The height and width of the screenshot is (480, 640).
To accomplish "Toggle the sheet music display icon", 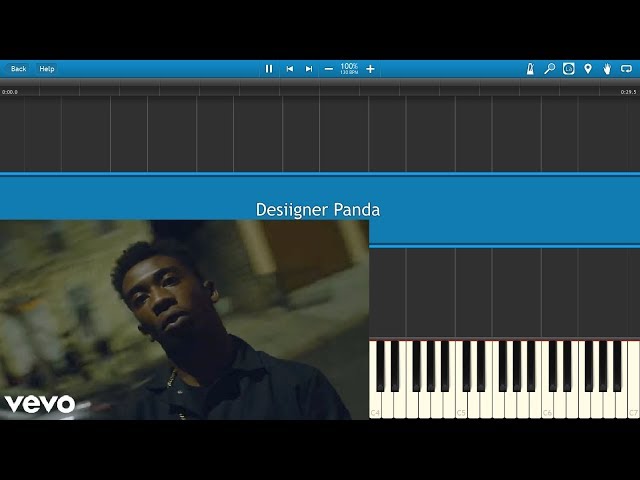I will coord(569,69).
